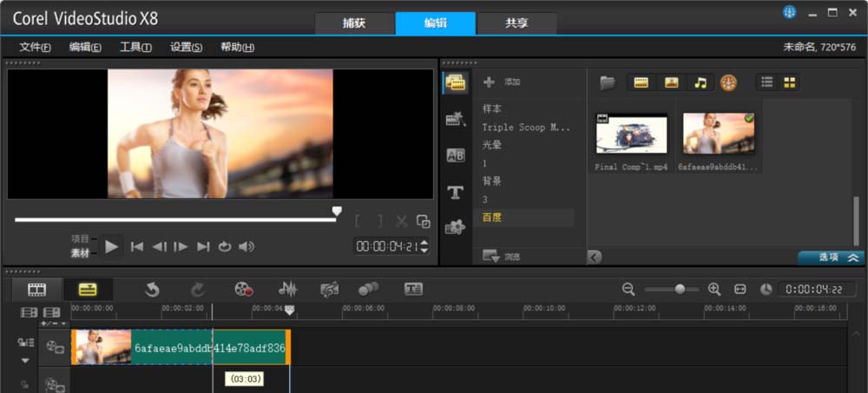Select 背景 folder in library list
The height and width of the screenshot is (393, 868).
click(x=492, y=181)
